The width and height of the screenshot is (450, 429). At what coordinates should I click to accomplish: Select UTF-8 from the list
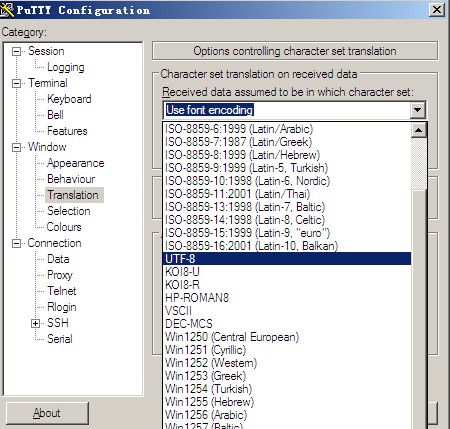[x=287, y=259]
